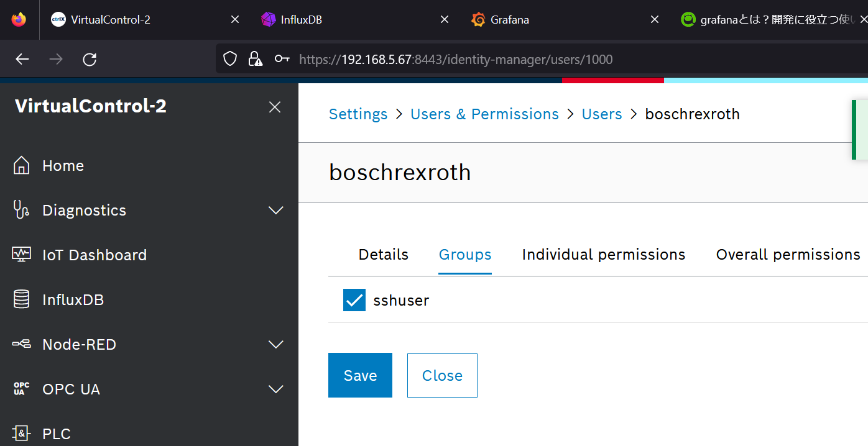Click the IoT Dashboard monitor icon

tap(21, 255)
